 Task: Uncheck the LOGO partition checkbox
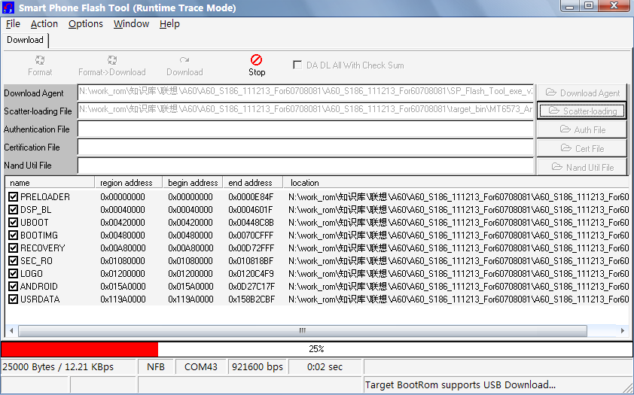13,274
